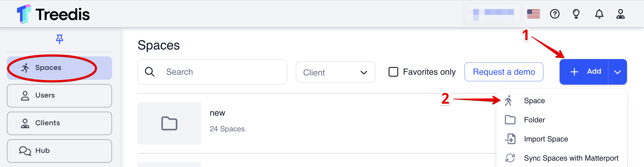The height and width of the screenshot is (167, 644).
Task: Open notifications bell icon
Action: click(599, 14)
